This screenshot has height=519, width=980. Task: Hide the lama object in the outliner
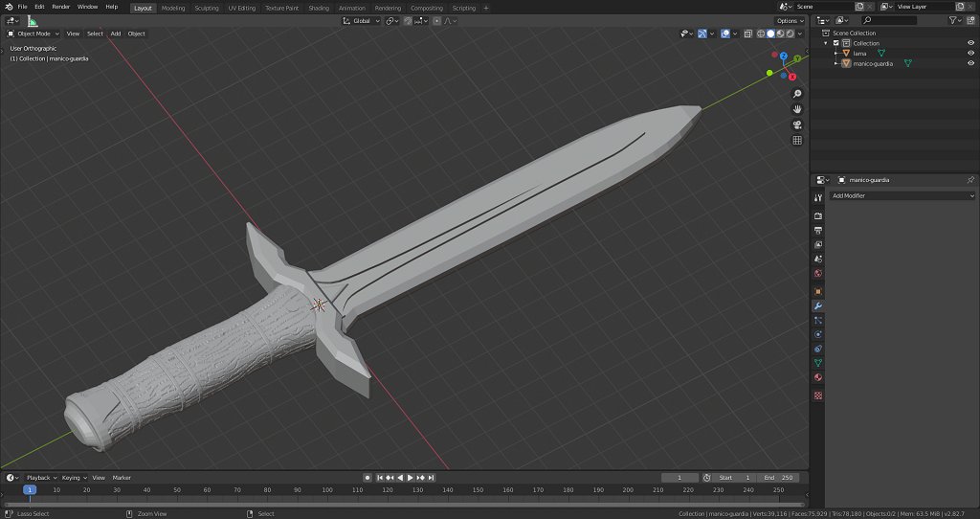971,54
